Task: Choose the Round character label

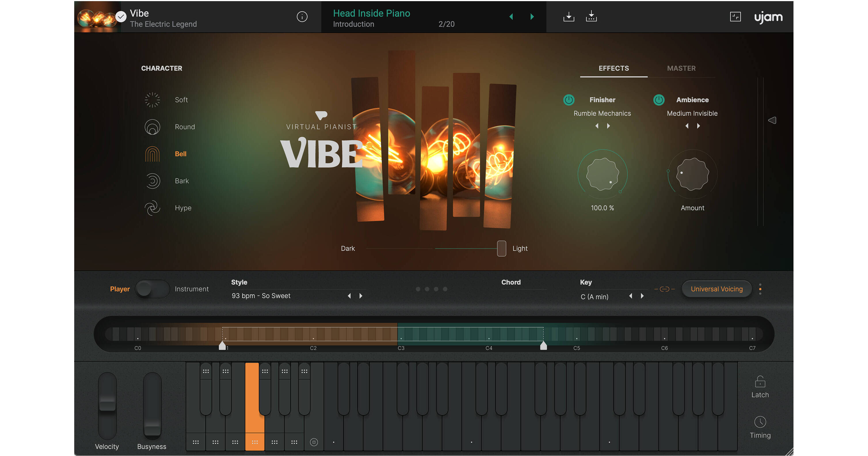Action: coord(185,127)
